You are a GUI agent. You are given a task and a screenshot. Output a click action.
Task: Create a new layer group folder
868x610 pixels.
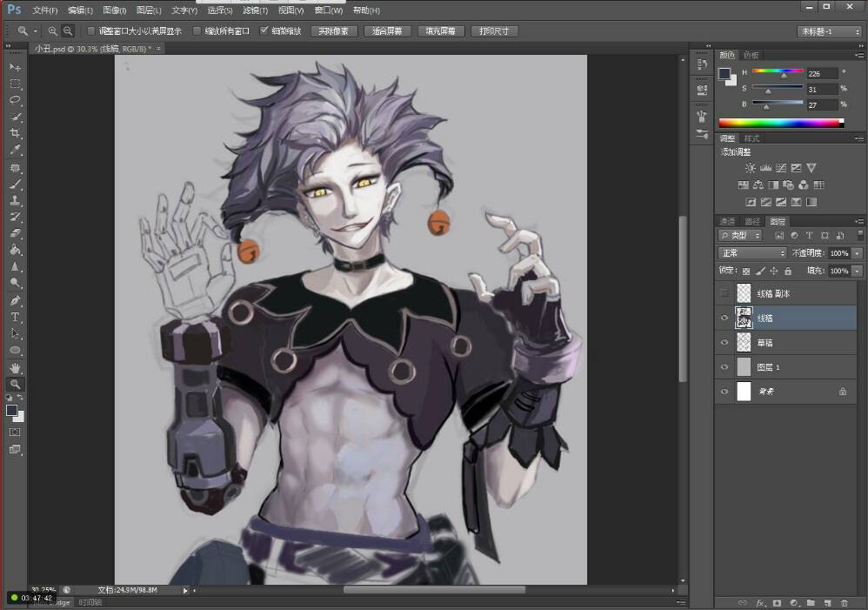(811, 603)
